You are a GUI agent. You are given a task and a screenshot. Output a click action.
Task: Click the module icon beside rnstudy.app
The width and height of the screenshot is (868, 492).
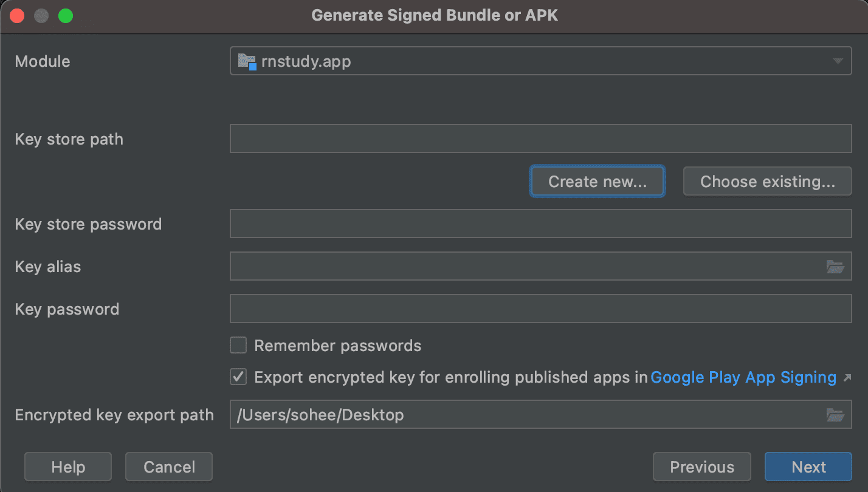(x=246, y=61)
